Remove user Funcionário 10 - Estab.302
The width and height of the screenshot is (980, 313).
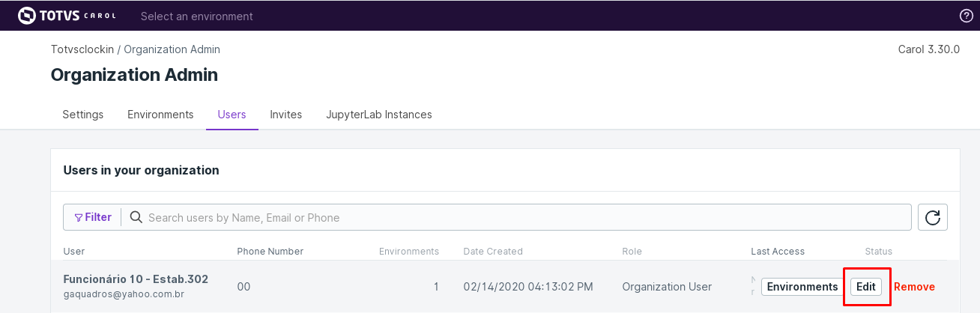pos(914,287)
